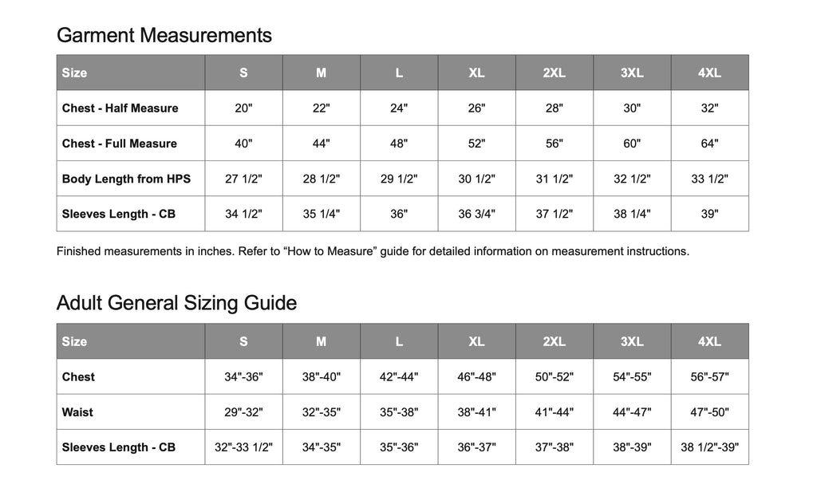The width and height of the screenshot is (817, 504).
Task: Click the 33 1/2" body length cell
Action: pyautogui.click(x=709, y=179)
